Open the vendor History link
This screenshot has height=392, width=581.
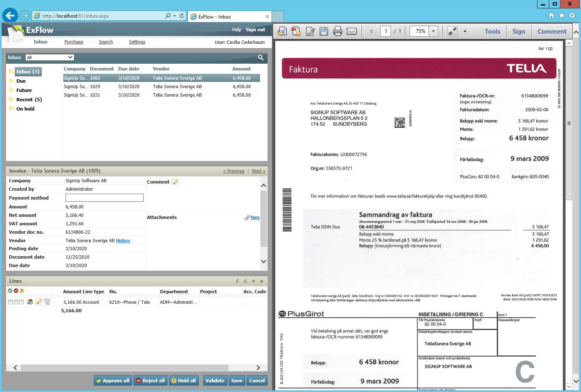click(x=123, y=241)
